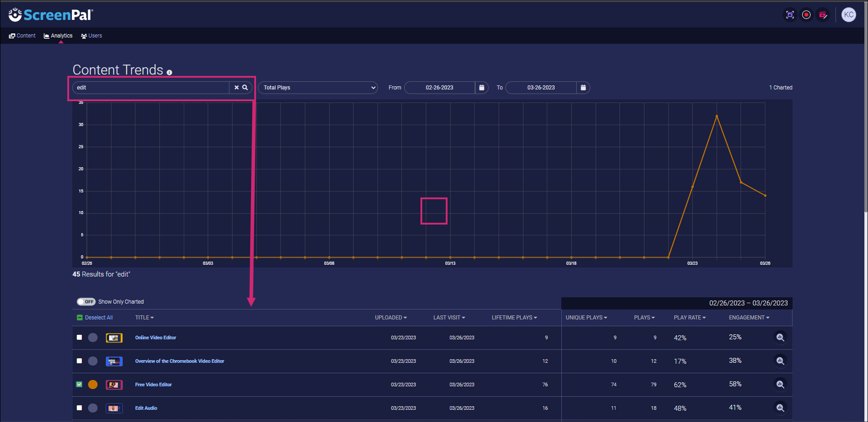Open Edit Audio title link

coord(146,408)
